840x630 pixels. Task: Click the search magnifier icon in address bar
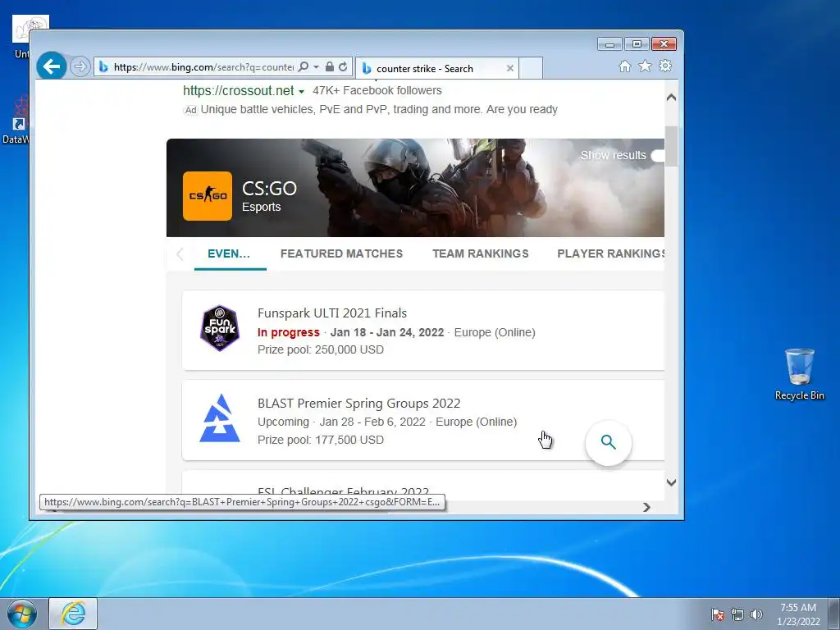(304, 67)
